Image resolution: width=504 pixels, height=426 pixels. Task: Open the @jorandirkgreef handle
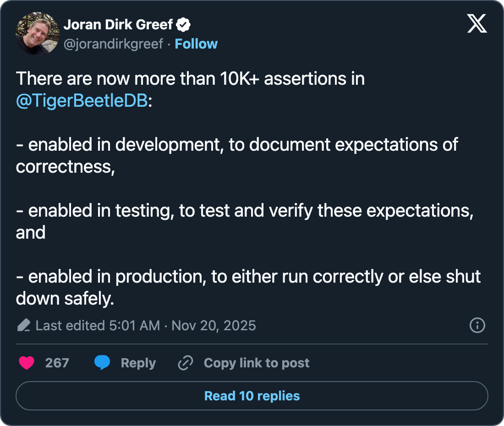[x=113, y=44]
